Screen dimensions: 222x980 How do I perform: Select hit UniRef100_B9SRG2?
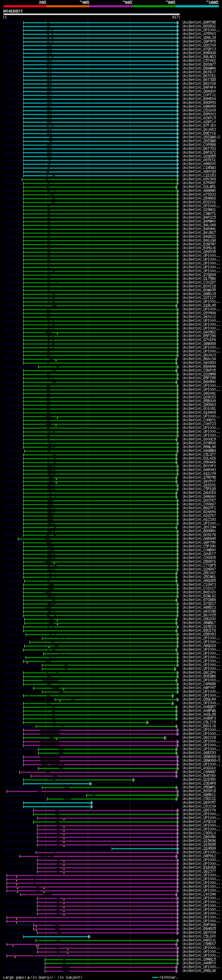199,26
